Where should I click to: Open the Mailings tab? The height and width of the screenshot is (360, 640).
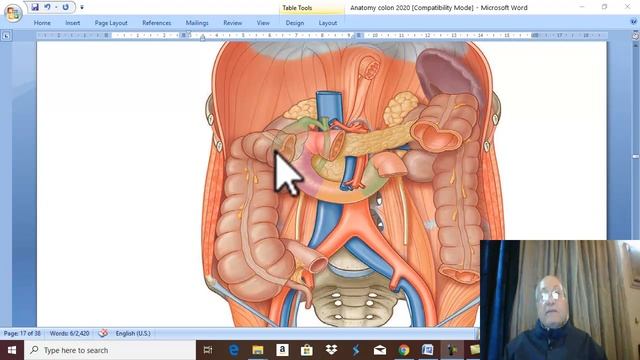coord(197,23)
